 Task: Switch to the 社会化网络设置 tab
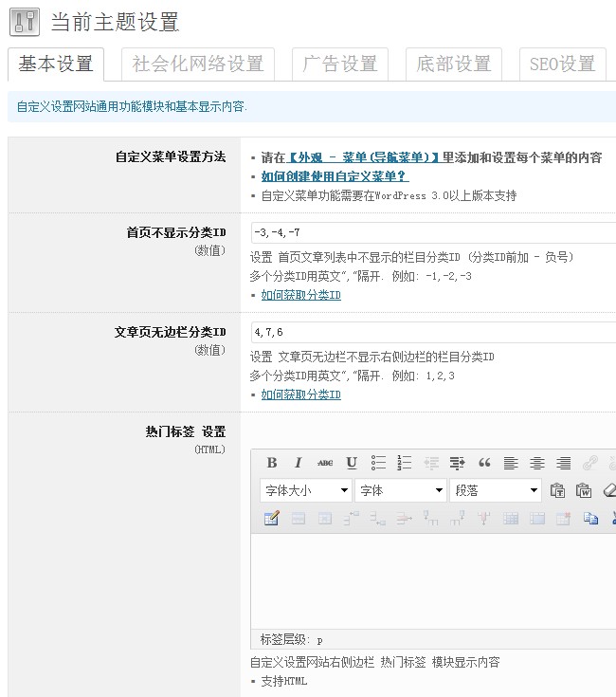(198, 64)
